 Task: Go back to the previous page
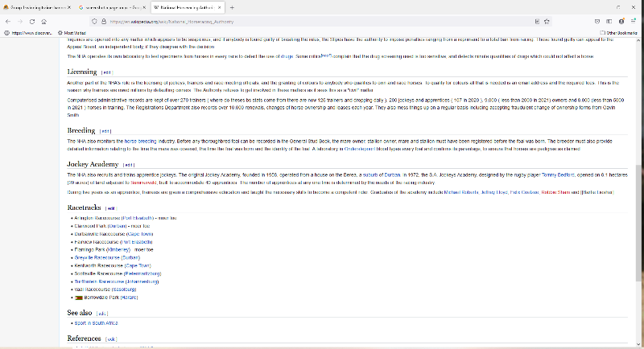tap(8, 22)
